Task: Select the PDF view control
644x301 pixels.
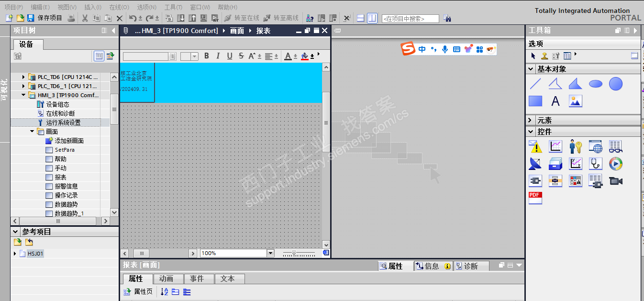Action: coord(535,198)
